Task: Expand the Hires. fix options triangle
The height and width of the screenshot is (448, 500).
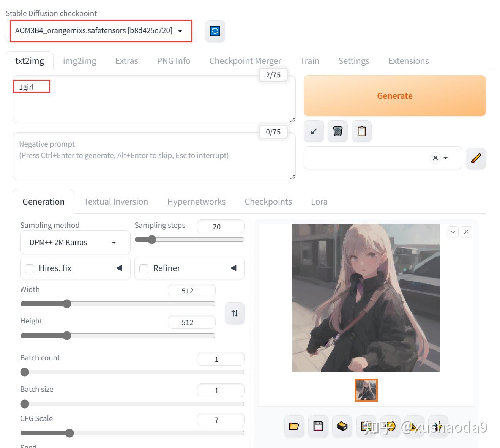Action: click(119, 268)
